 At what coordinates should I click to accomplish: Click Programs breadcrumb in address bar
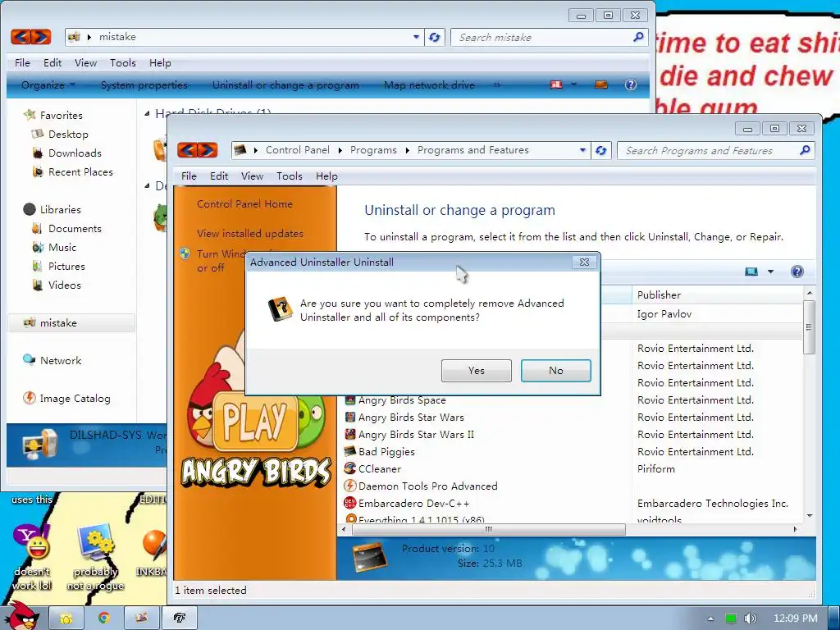pos(373,150)
